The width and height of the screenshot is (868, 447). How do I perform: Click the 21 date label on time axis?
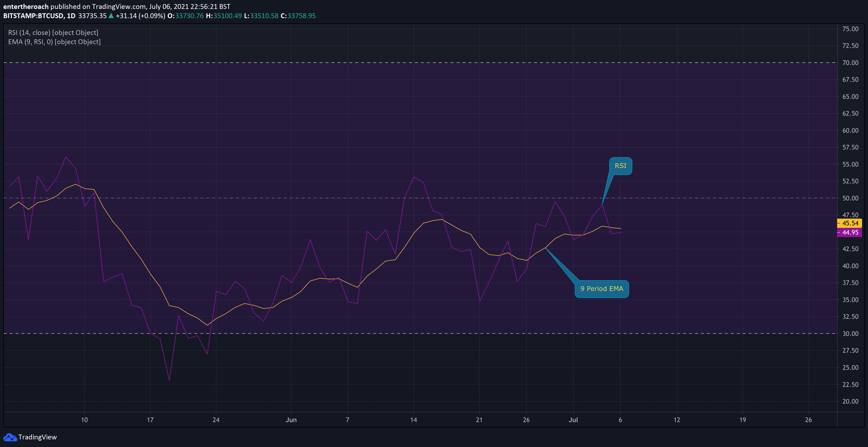479,420
